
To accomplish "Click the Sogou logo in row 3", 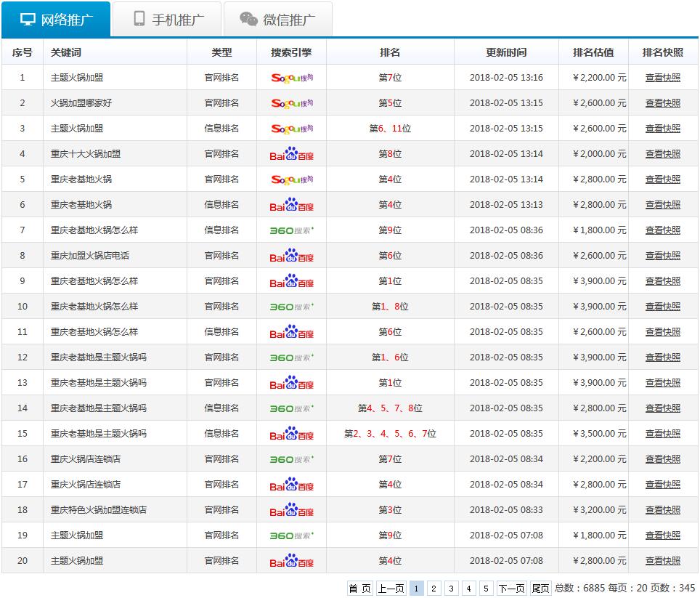I will 292,129.
